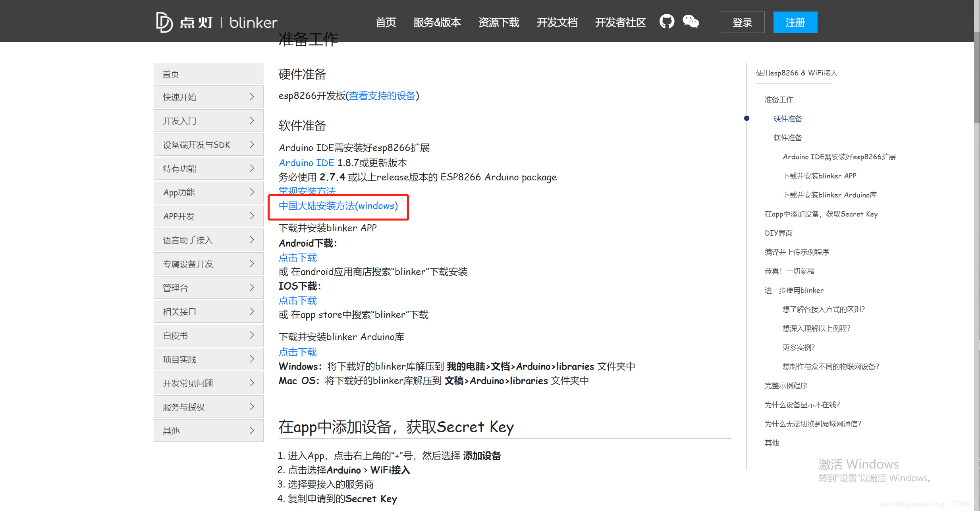This screenshot has width=980, height=511.
Task: Expand the APP开发 sidebar section
Action: pyautogui.click(x=208, y=216)
